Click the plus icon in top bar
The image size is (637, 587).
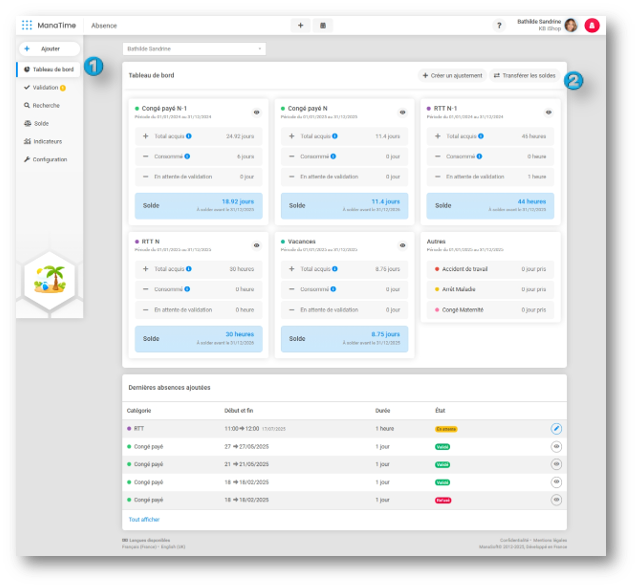point(300,25)
